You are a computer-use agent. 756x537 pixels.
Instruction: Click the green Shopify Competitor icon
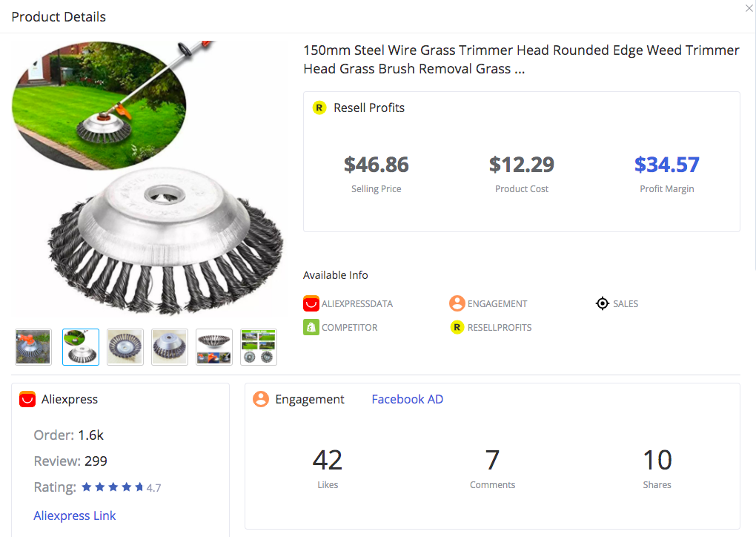(311, 327)
